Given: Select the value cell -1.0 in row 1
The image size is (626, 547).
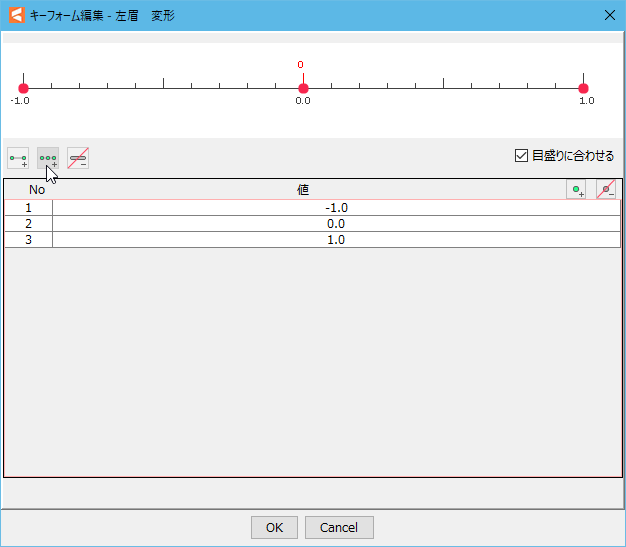Looking at the screenshot, I should click(x=336, y=208).
